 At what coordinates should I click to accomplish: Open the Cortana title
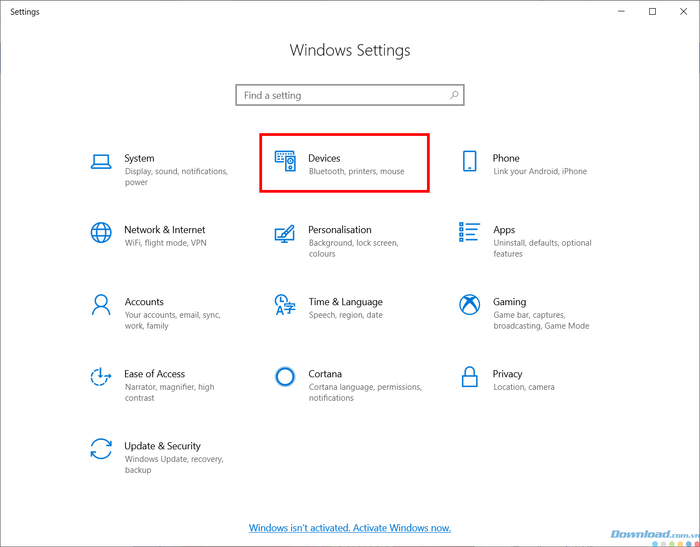325,374
